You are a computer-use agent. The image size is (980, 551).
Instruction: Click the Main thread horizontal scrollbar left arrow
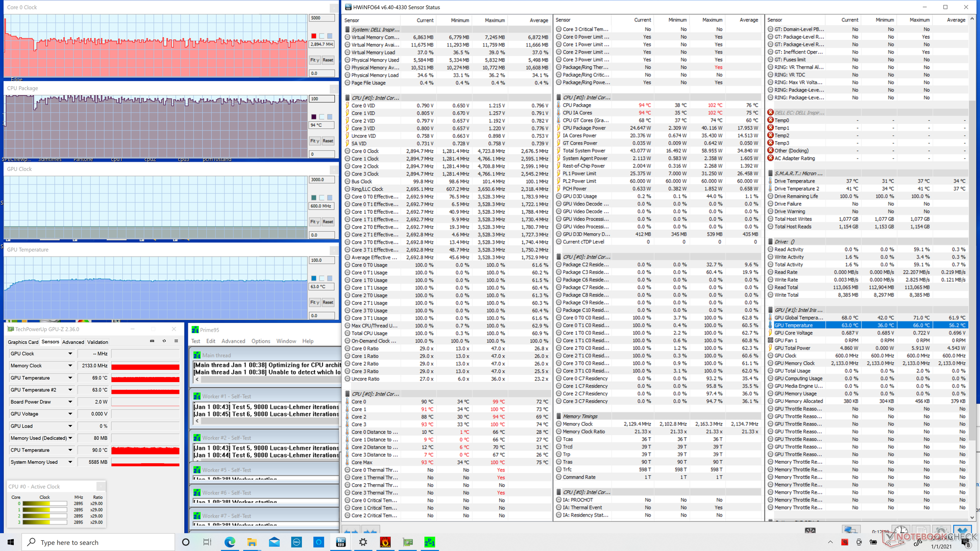pyautogui.click(x=196, y=381)
